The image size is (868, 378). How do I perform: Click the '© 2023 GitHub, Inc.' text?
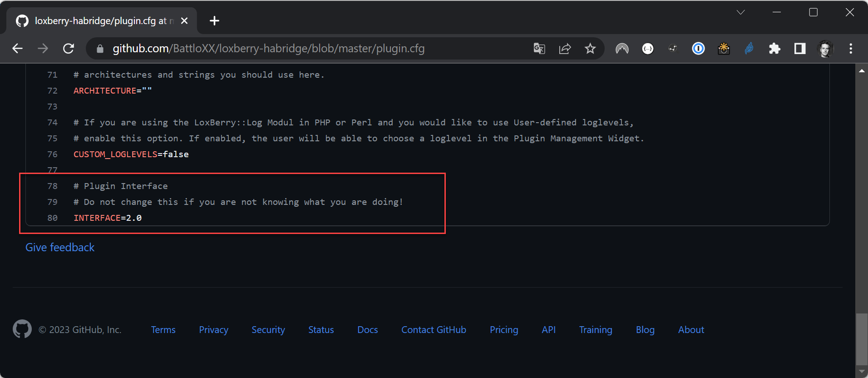click(80, 330)
